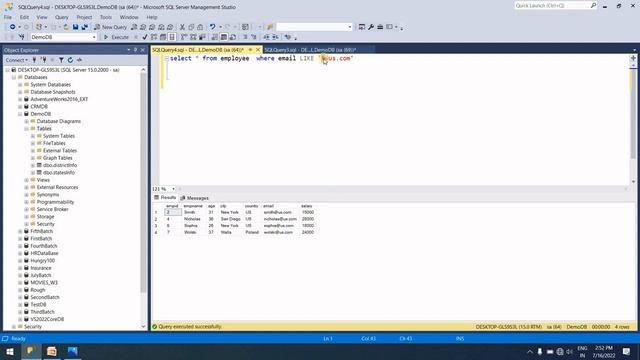Close the SQLQuery4.sql tab
This screenshot has height=360, width=640.
click(x=258, y=49)
